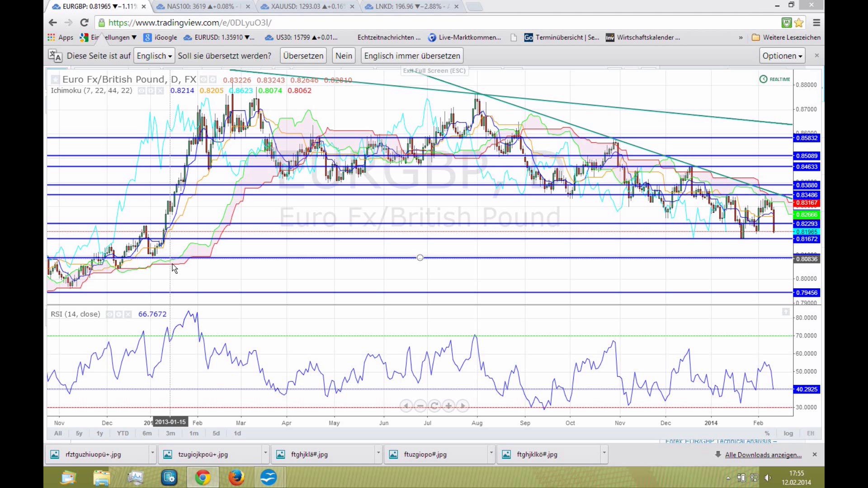Open the Englisch language dropdown
The height and width of the screenshot is (488, 868).
coord(154,56)
